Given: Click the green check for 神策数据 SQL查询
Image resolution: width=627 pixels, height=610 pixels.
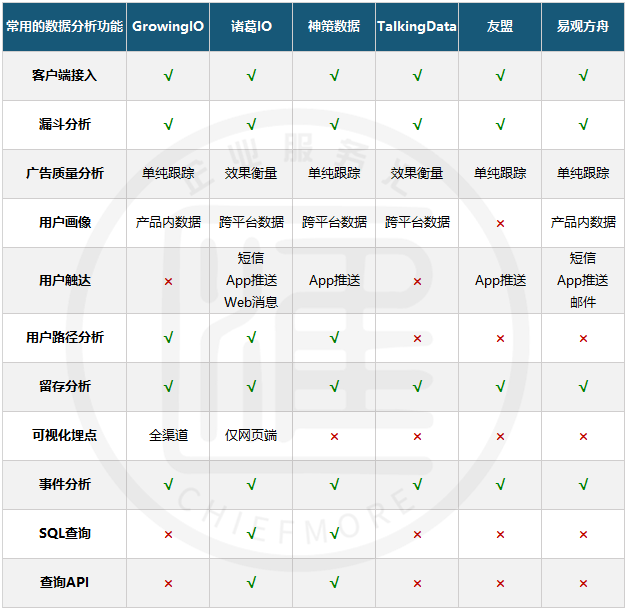Looking at the screenshot, I should pos(334,533).
